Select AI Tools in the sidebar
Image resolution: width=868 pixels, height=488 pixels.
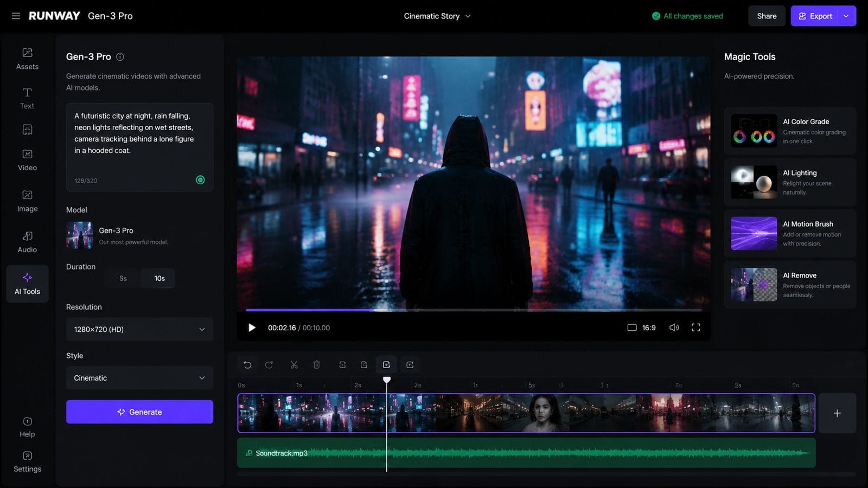tap(27, 284)
